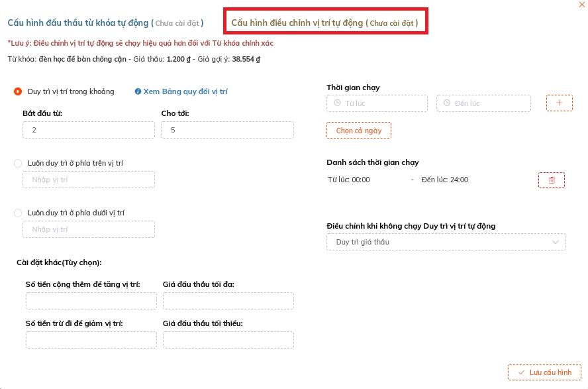Select Luôn duy trì ở phía dưới vị trí
Viewport: 588px width, 389px height.
click(x=18, y=213)
